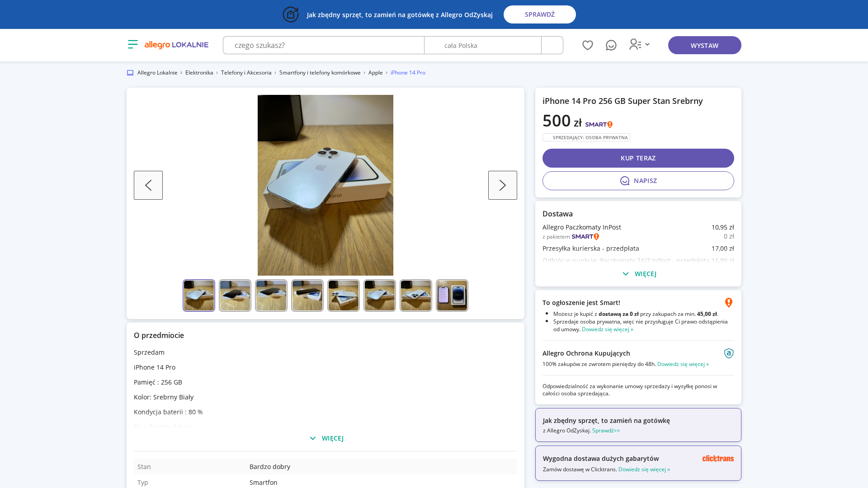Click the Smart badge next to the price
Viewport: 868px width, 488px height.
click(599, 124)
